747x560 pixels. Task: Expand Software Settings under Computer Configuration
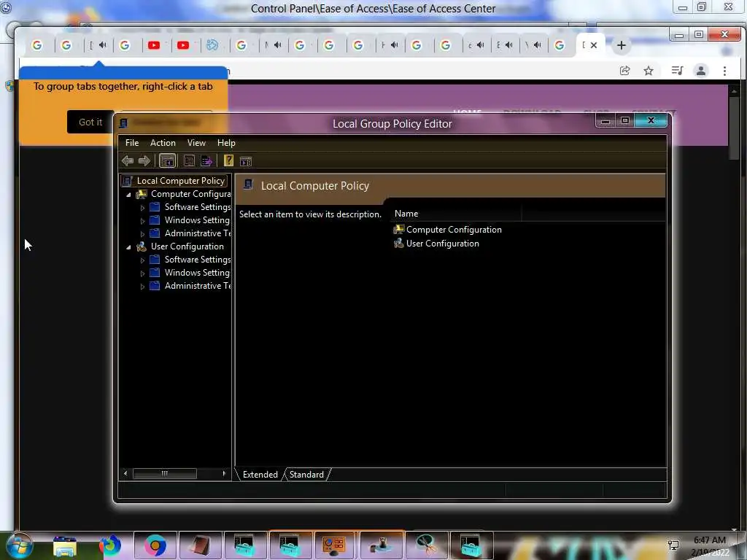142,208
